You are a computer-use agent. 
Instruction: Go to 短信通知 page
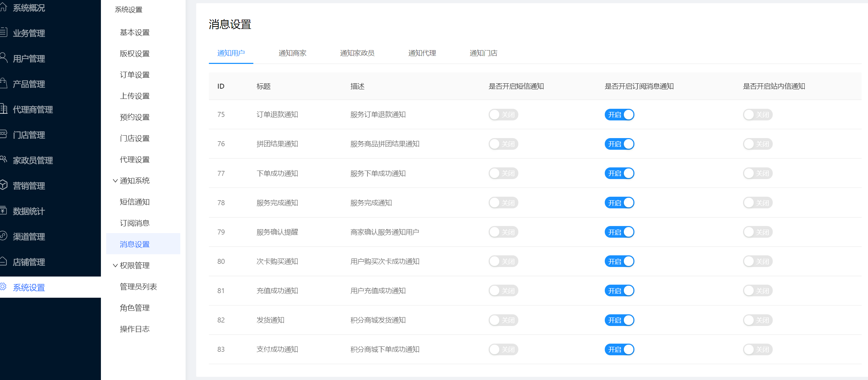click(x=134, y=202)
